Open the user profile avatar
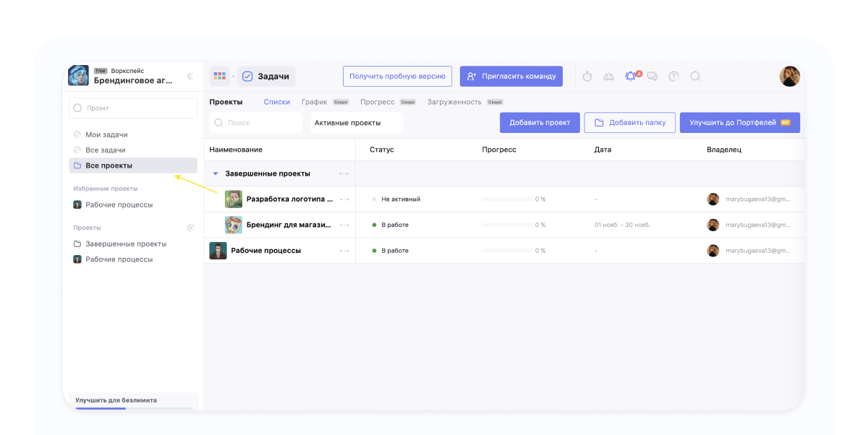Screen dimensions: 868x435 point(789,76)
